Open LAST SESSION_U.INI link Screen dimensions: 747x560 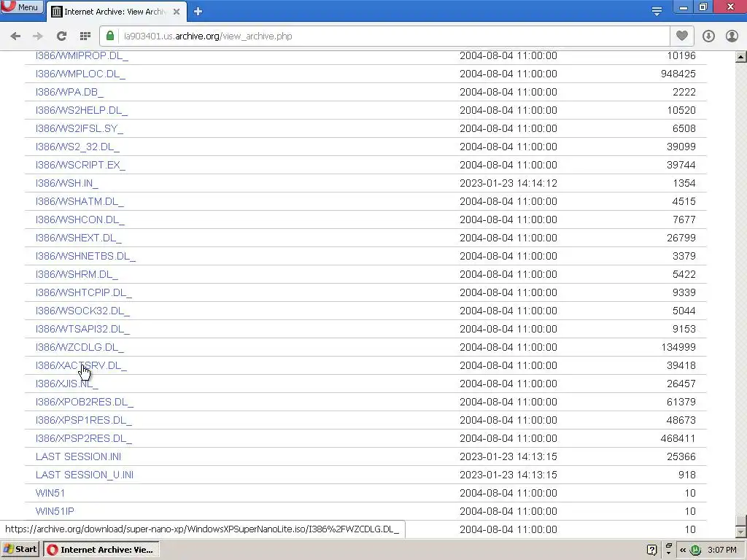click(x=85, y=475)
